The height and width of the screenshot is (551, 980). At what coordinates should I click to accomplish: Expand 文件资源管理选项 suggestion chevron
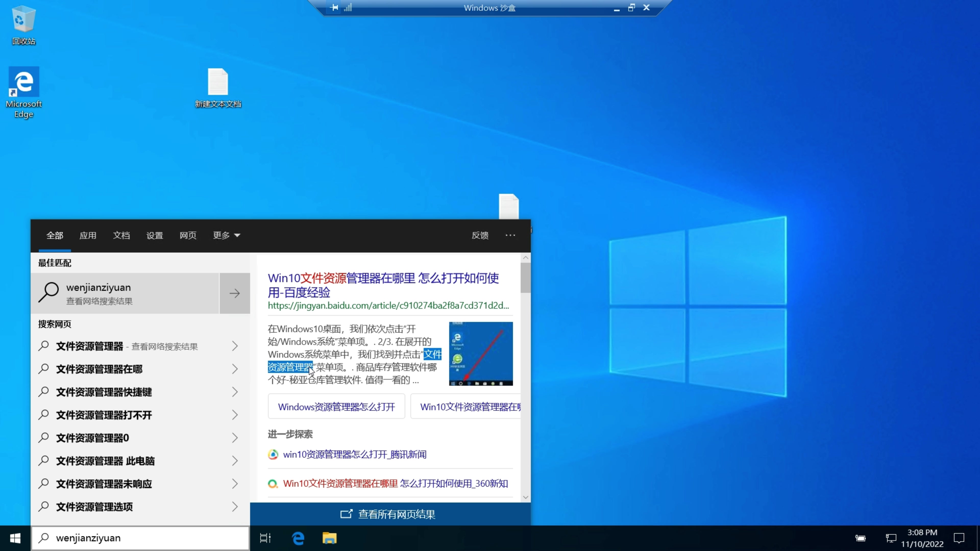point(235,507)
